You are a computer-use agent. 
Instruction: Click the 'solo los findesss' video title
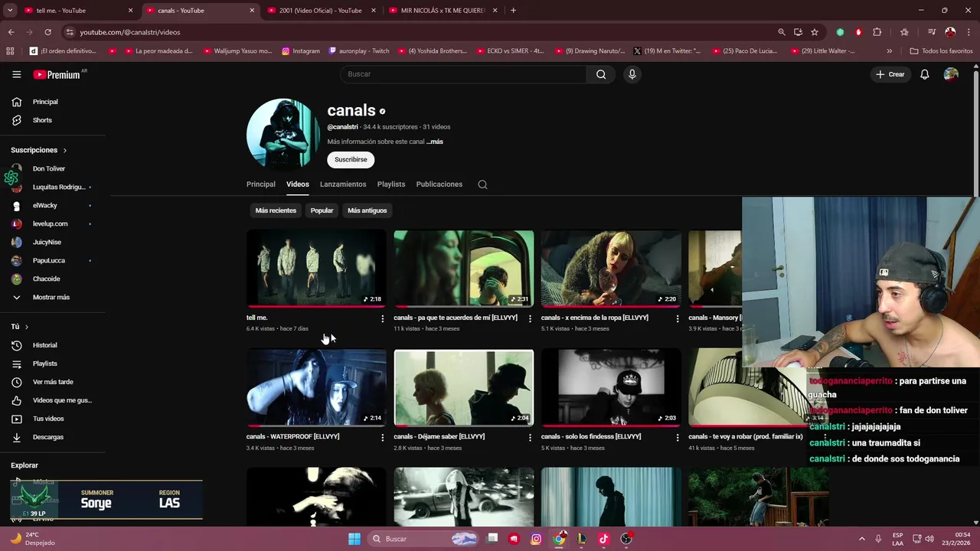(x=591, y=437)
